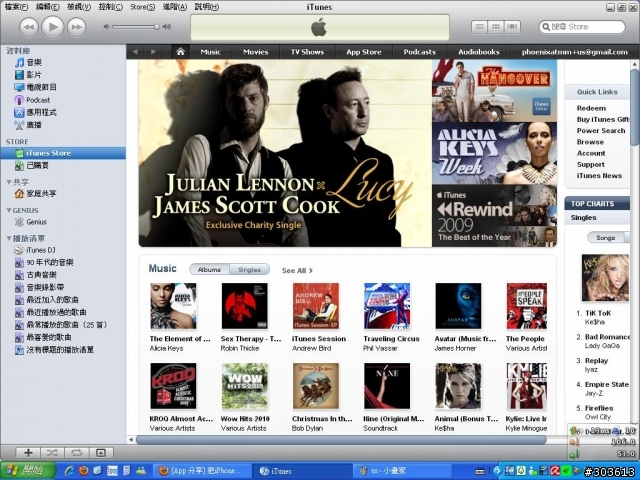Skip to the next track

(x=76, y=27)
